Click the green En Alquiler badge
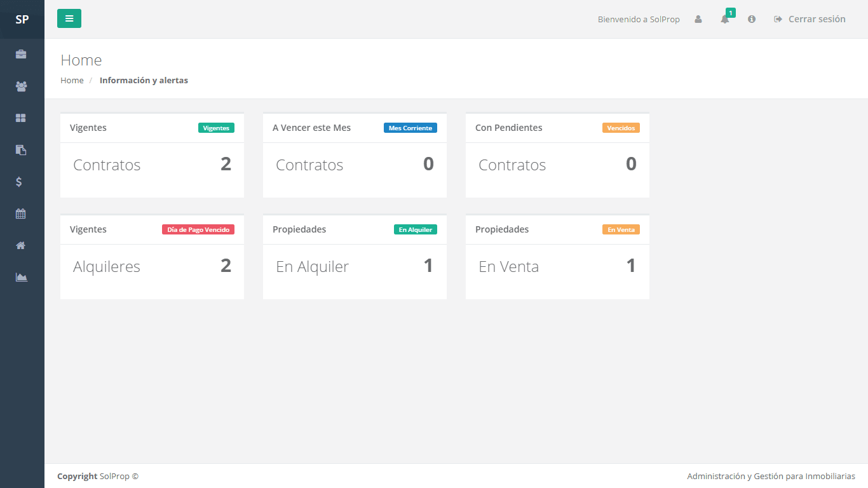 coord(415,229)
